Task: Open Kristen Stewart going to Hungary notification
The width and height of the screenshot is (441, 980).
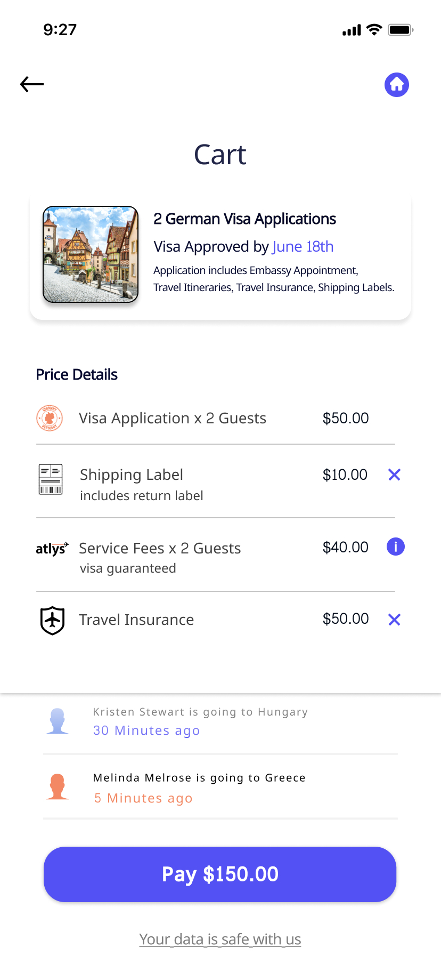Action: [200, 721]
